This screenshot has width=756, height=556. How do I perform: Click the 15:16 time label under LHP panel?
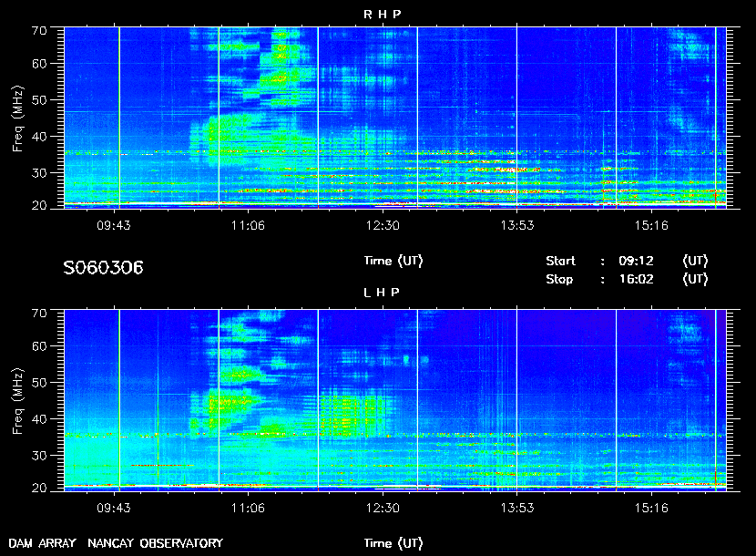[x=651, y=508]
